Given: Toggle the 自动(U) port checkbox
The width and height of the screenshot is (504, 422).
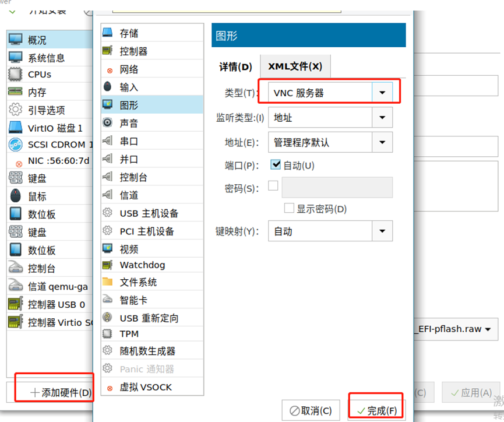Looking at the screenshot, I should pos(276,165).
